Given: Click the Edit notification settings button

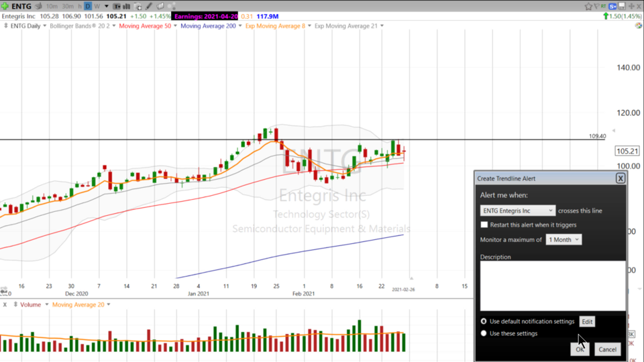Looking at the screenshot, I should point(587,321).
